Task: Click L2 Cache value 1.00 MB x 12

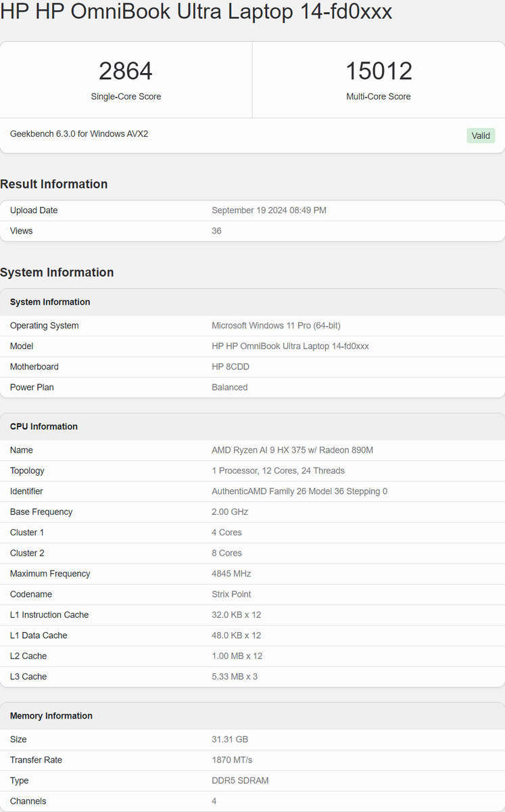Action: click(237, 656)
